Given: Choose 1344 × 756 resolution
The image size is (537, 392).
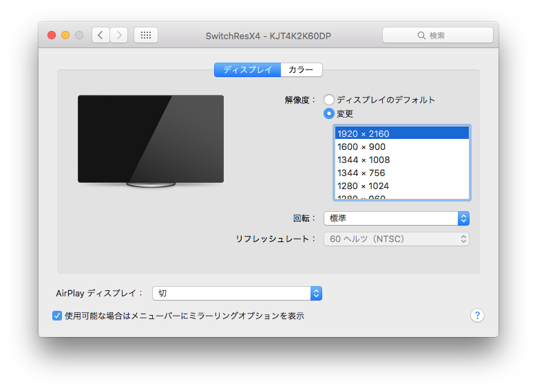Looking at the screenshot, I should (402, 173).
